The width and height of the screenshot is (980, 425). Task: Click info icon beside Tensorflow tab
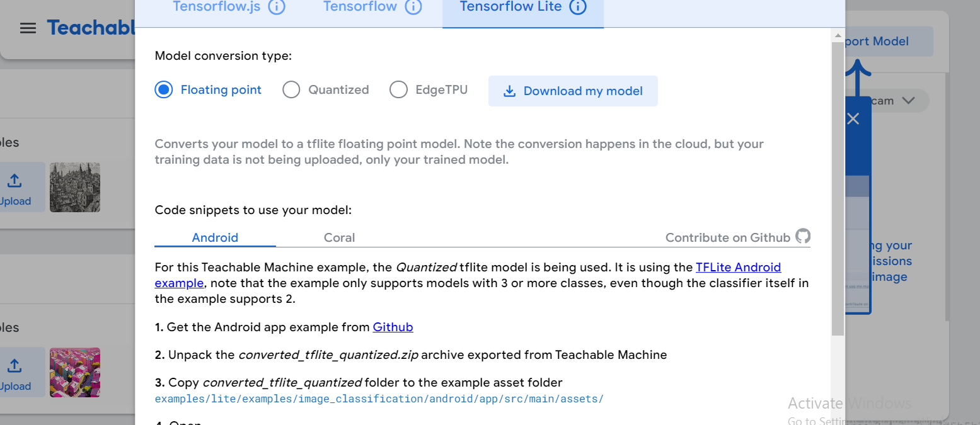point(413,7)
